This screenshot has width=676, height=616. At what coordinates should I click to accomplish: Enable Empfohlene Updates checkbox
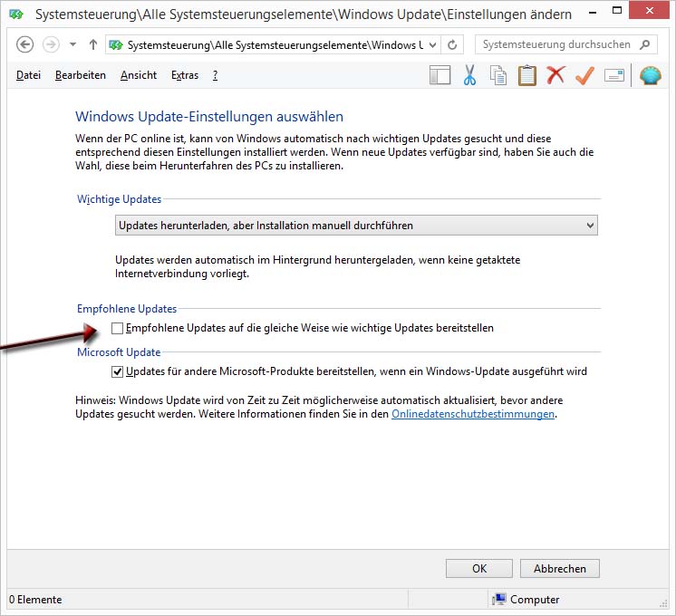[117, 329]
